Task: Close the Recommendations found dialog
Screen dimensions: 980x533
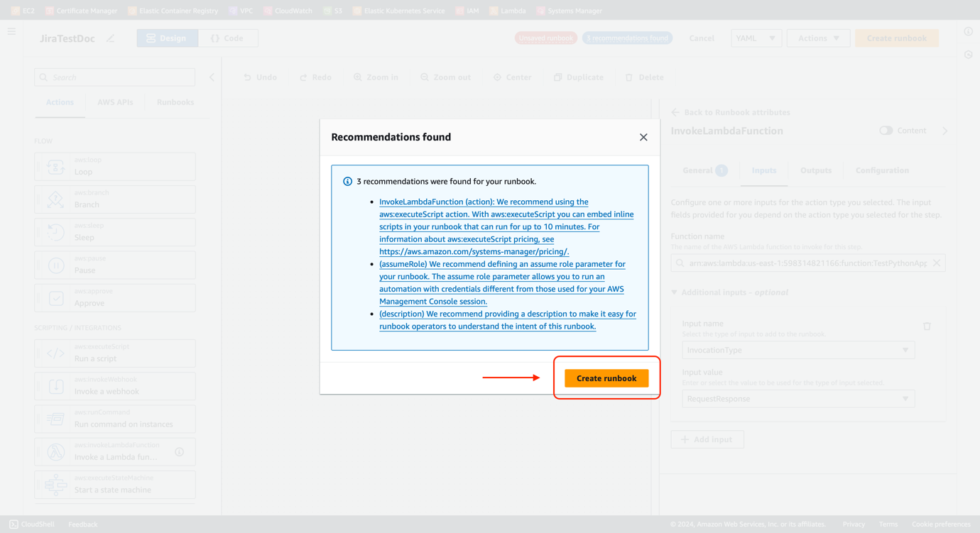Action: [643, 137]
